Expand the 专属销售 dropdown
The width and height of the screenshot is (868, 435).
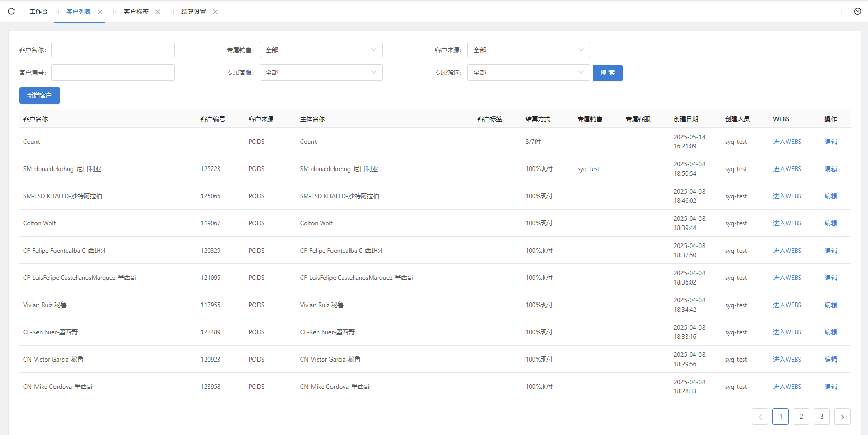(321, 50)
